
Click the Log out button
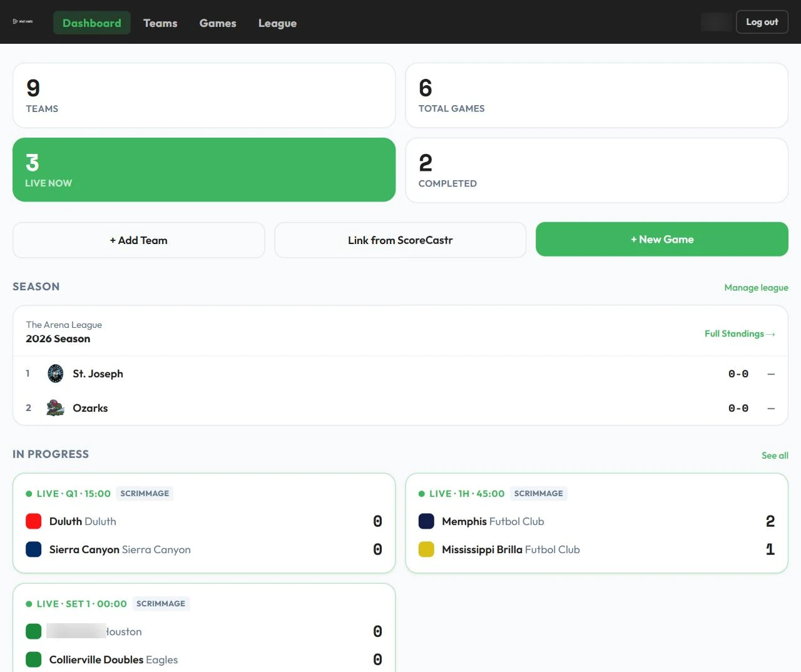tap(762, 22)
